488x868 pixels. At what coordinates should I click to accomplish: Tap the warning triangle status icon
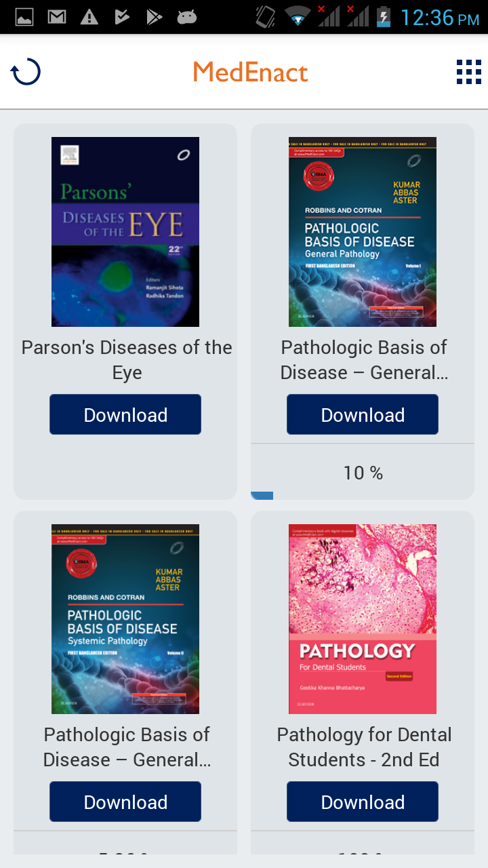click(89, 17)
